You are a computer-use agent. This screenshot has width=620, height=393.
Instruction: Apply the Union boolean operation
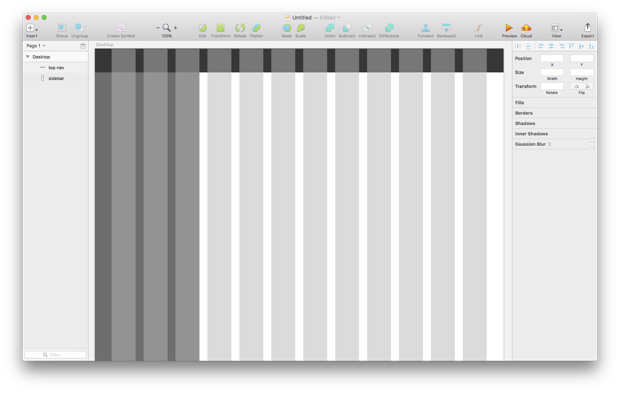[x=329, y=28]
